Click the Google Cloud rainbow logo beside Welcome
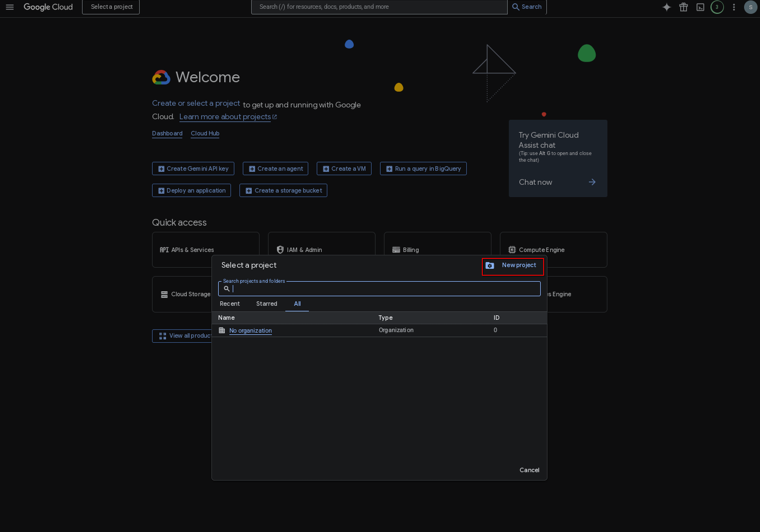760x532 pixels. click(161, 77)
